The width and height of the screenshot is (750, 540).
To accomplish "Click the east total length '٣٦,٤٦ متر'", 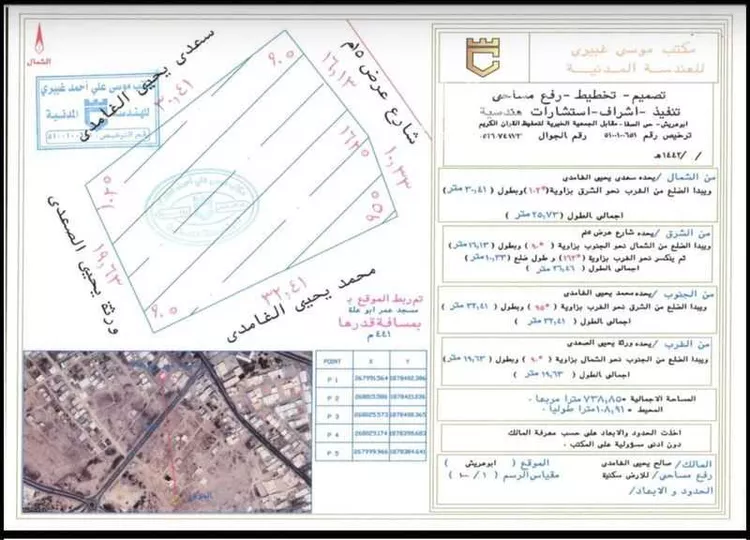I will point(555,269).
